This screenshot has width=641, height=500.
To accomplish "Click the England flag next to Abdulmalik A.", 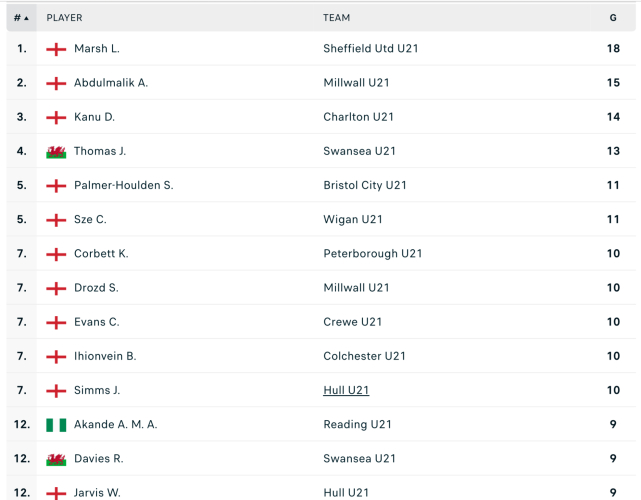I will [56, 83].
